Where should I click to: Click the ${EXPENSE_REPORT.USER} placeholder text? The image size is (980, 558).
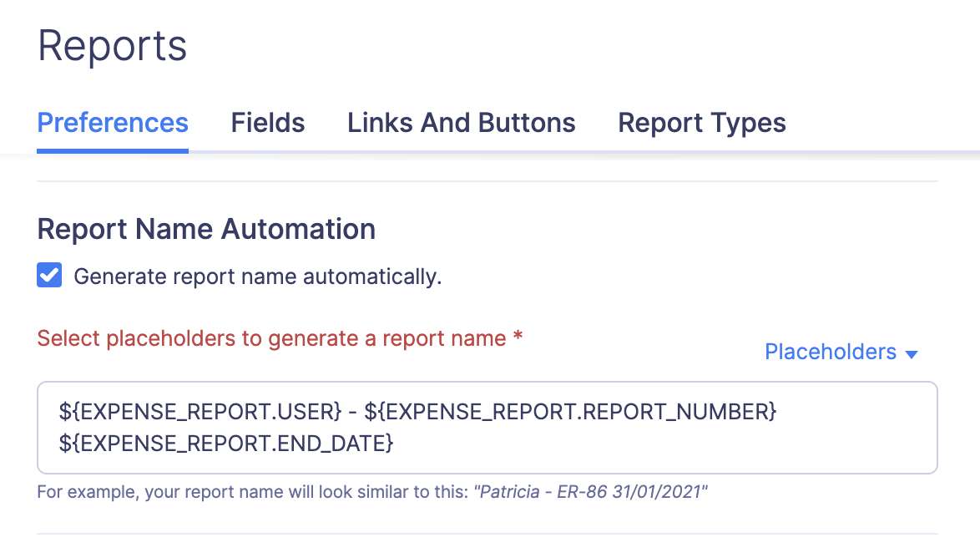(200, 411)
